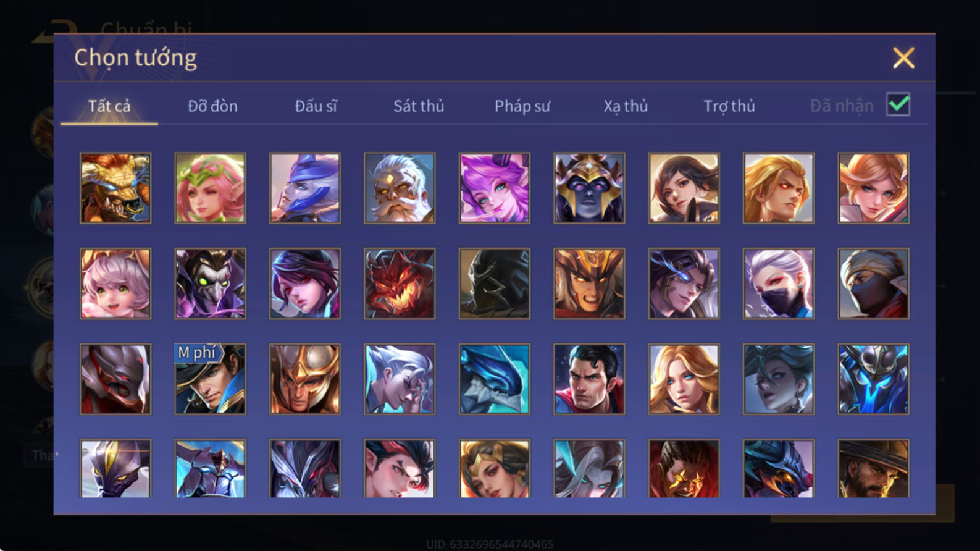Toggle the 'Đã nhận' checkbox

click(x=898, y=104)
